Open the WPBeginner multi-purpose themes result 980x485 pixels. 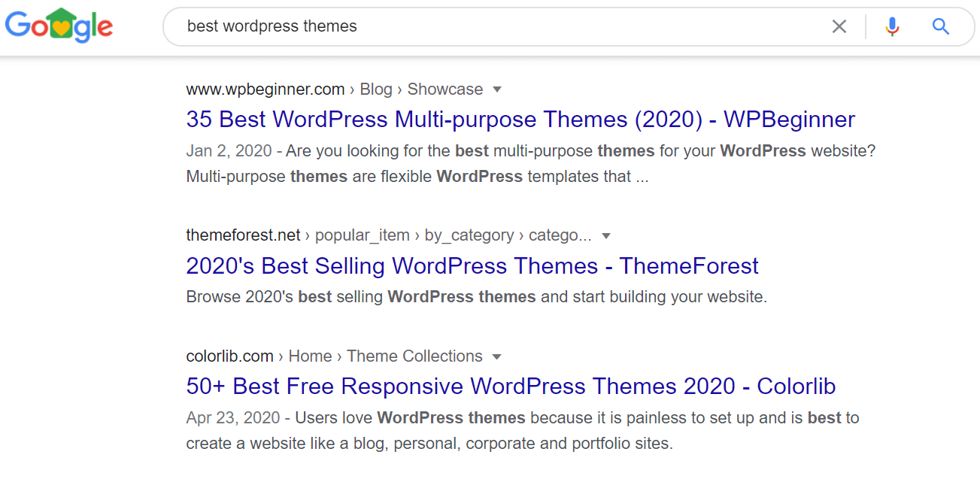tap(520, 119)
